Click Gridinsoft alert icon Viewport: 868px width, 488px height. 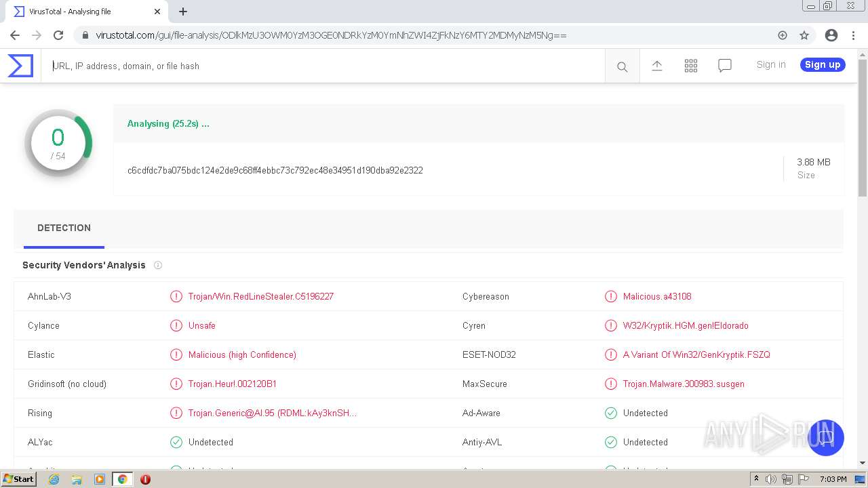click(176, 384)
